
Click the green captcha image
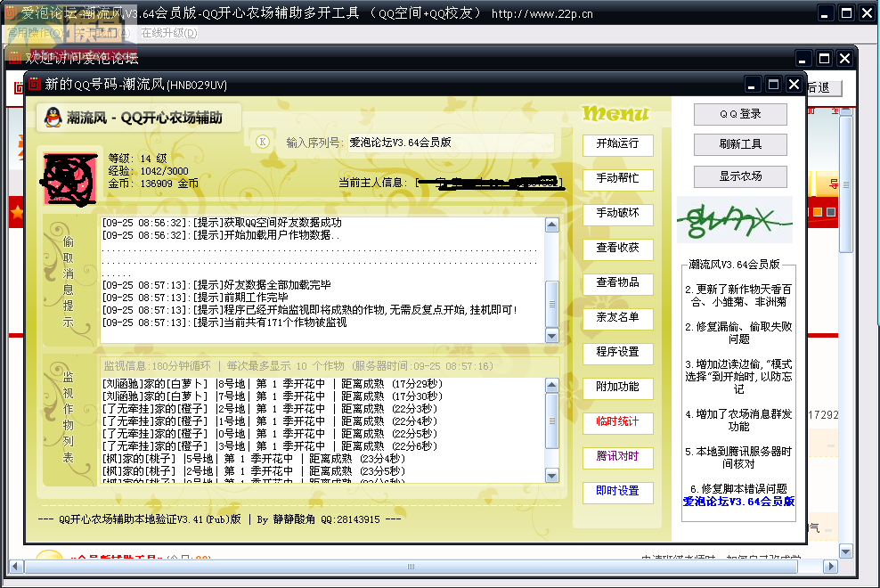pyautogui.click(x=735, y=219)
